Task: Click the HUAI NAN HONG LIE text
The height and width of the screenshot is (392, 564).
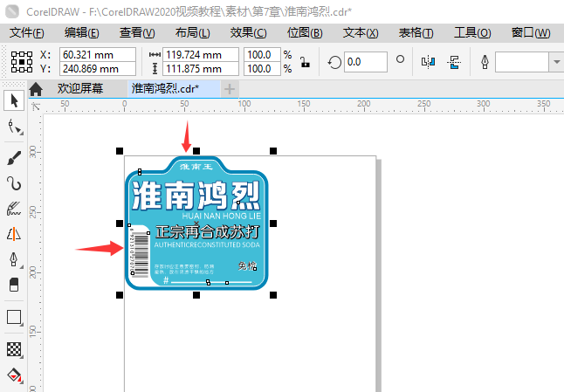Action: tap(221, 217)
